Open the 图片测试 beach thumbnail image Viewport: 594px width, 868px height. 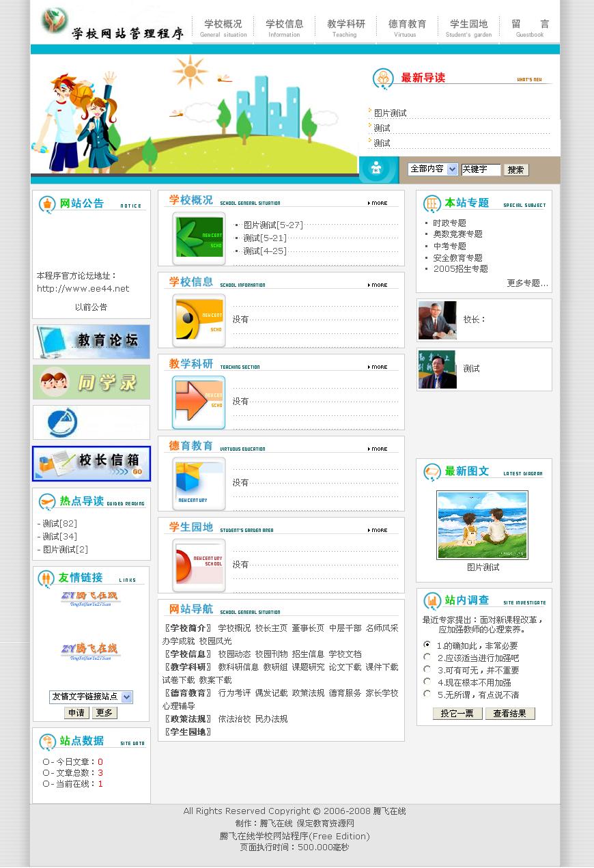click(x=482, y=525)
